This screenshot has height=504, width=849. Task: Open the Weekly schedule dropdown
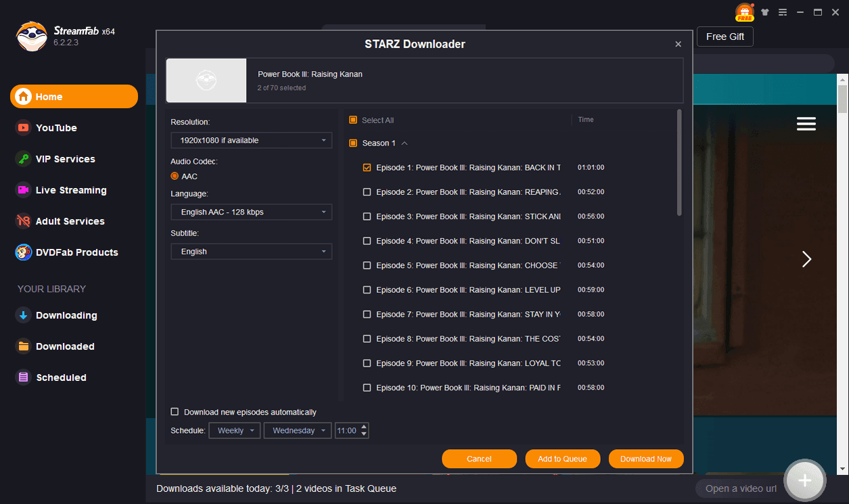click(x=234, y=430)
